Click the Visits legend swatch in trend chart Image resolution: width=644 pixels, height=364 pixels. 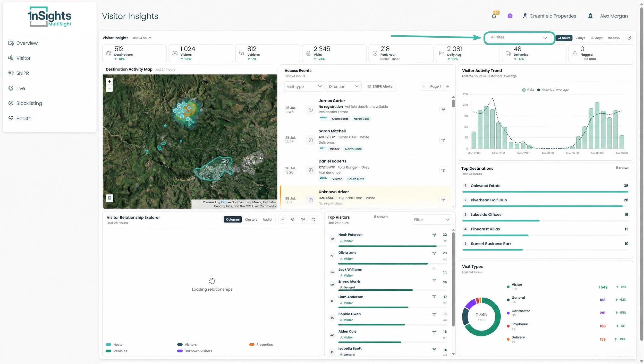pos(524,90)
